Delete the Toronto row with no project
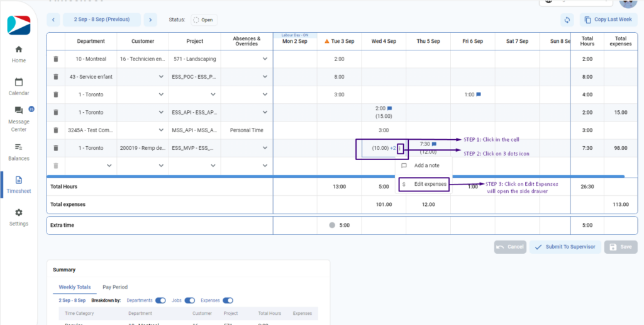644x325 pixels. pos(56,94)
